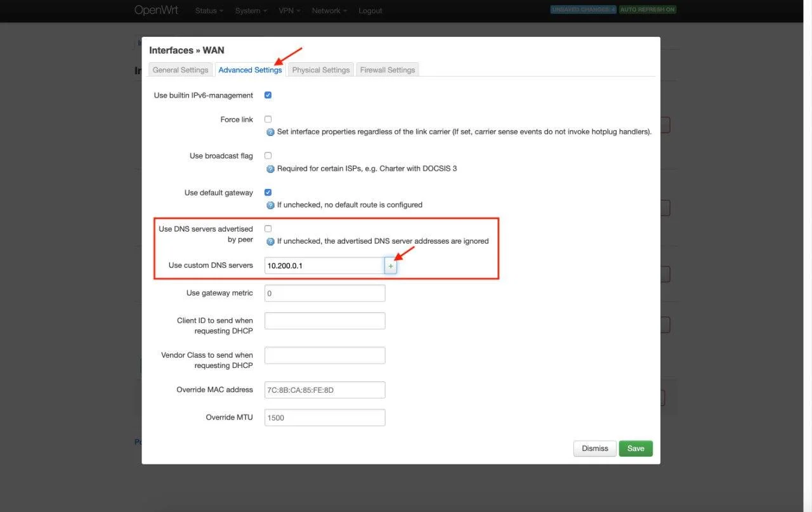
Task: Open the Physical Settings tab
Action: click(320, 70)
